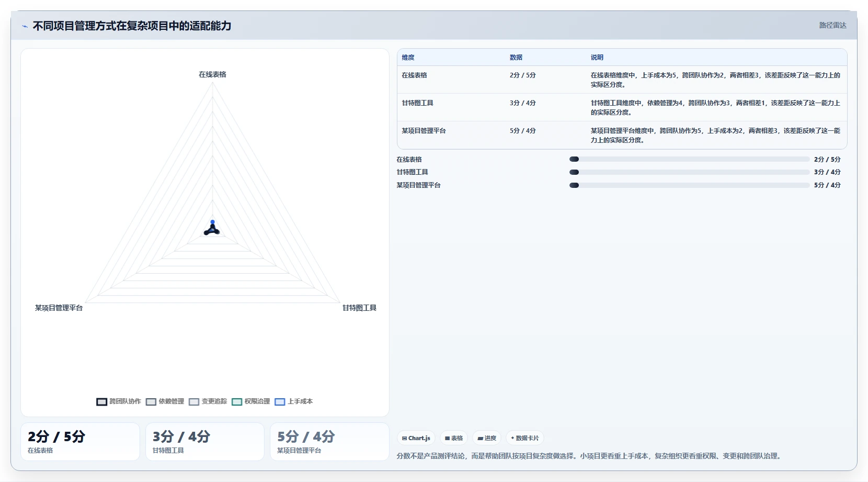
Task: Click the 在线表格 progress bar
Action: tap(689, 159)
